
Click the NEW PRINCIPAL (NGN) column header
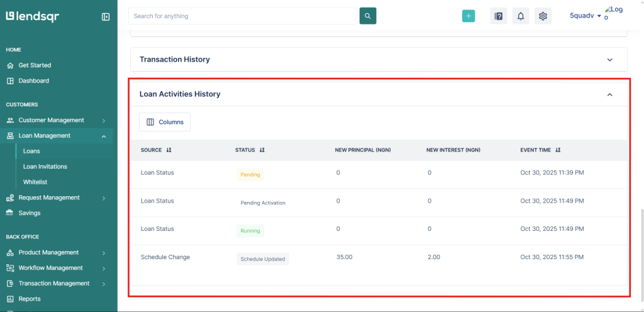click(363, 150)
